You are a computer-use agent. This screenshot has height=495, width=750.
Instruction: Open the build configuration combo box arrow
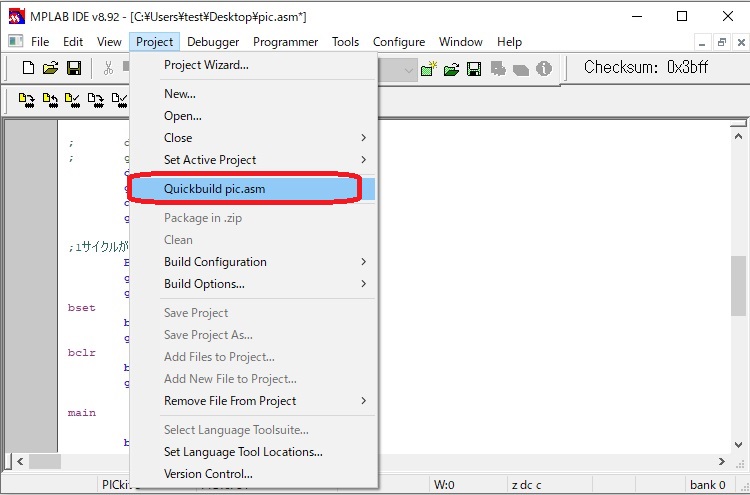[408, 71]
